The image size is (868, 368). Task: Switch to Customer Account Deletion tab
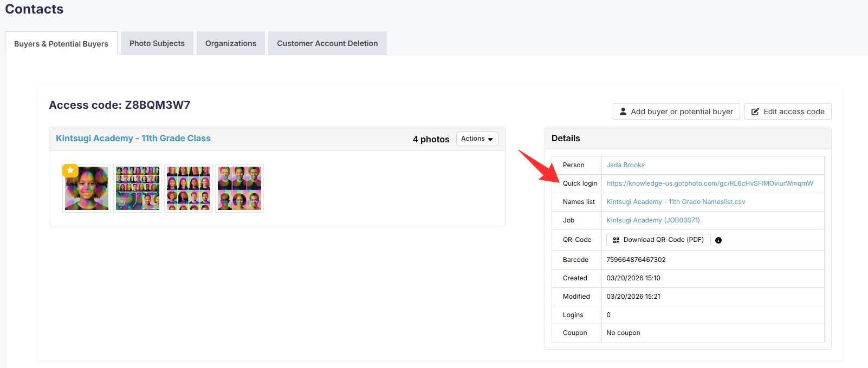tap(327, 43)
